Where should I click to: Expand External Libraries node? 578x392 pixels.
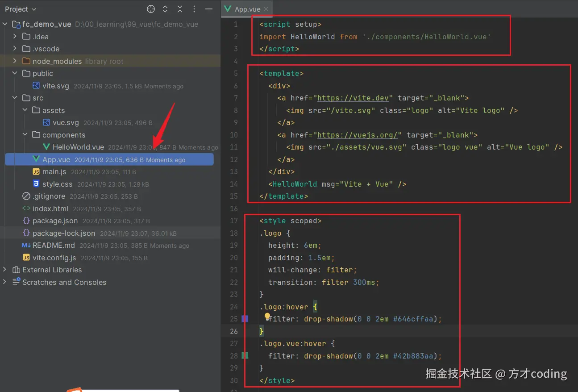pos(5,270)
